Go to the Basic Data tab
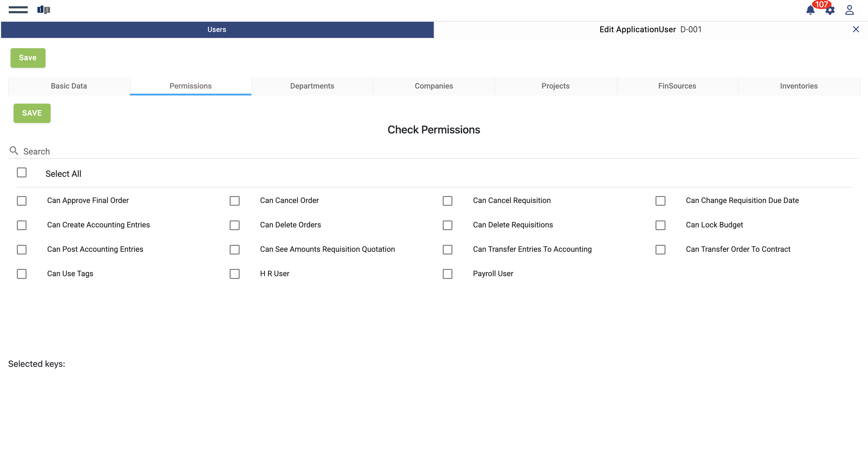This screenshot has height=459, width=868. [69, 86]
